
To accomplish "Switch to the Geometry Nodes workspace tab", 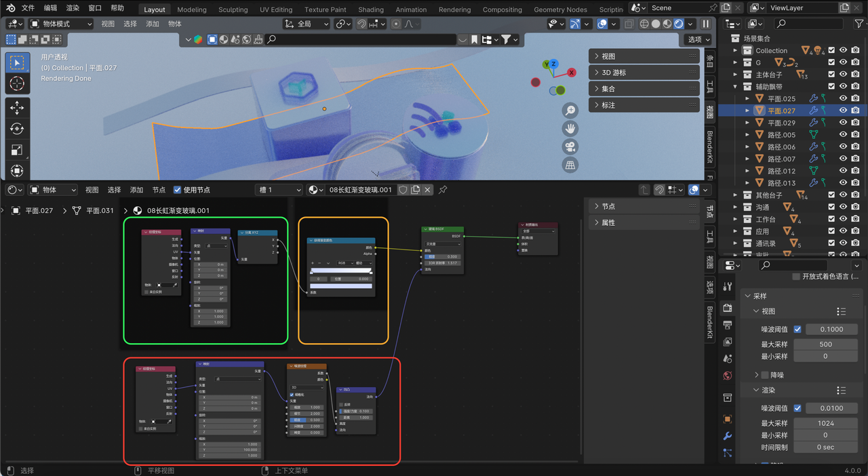I will (560, 9).
